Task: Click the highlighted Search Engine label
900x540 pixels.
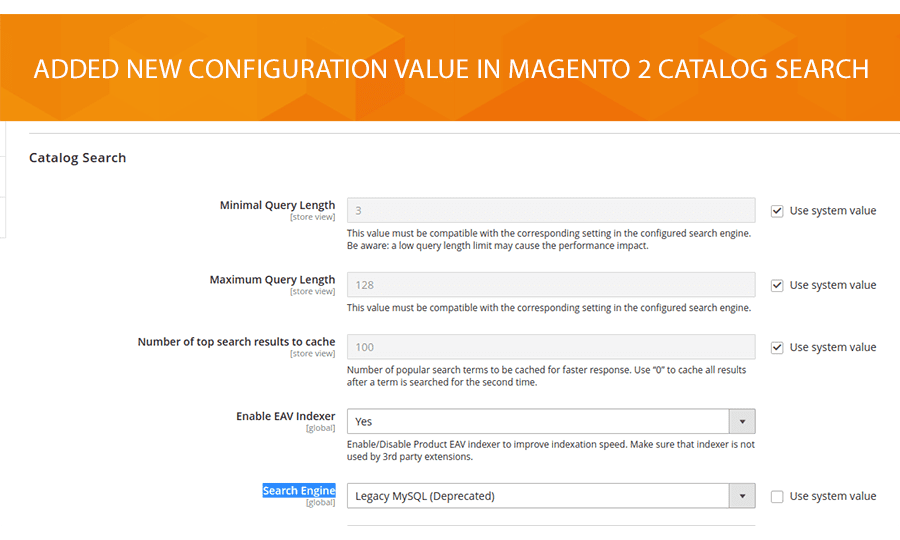Action: [x=298, y=491]
